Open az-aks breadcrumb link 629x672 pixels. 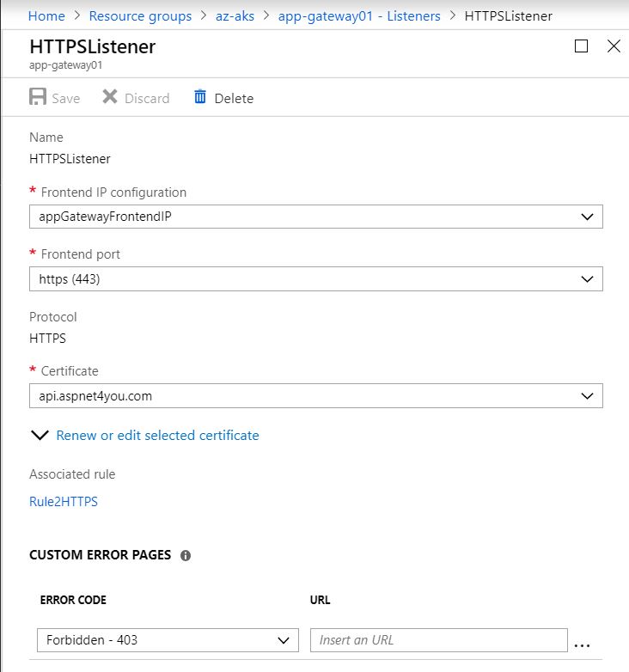point(235,16)
